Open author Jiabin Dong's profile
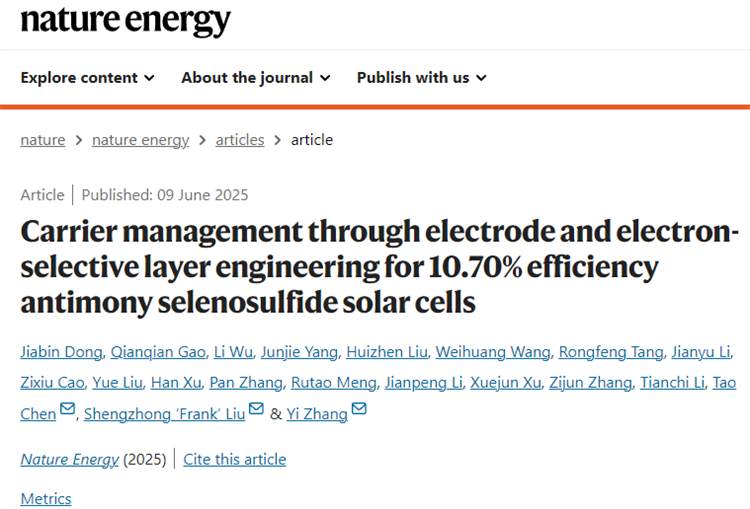750x509 pixels. [x=61, y=352]
